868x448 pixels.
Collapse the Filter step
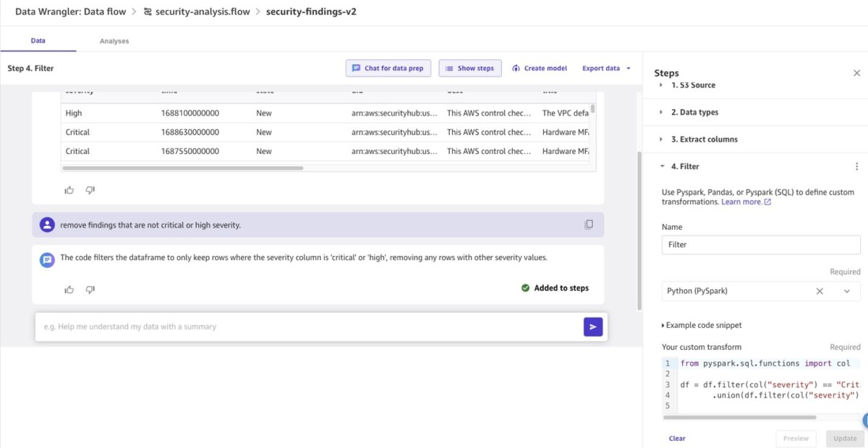click(661, 166)
